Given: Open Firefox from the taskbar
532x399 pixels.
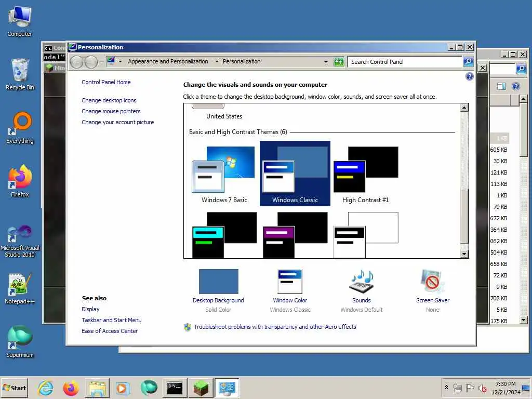Looking at the screenshot, I should [71, 388].
